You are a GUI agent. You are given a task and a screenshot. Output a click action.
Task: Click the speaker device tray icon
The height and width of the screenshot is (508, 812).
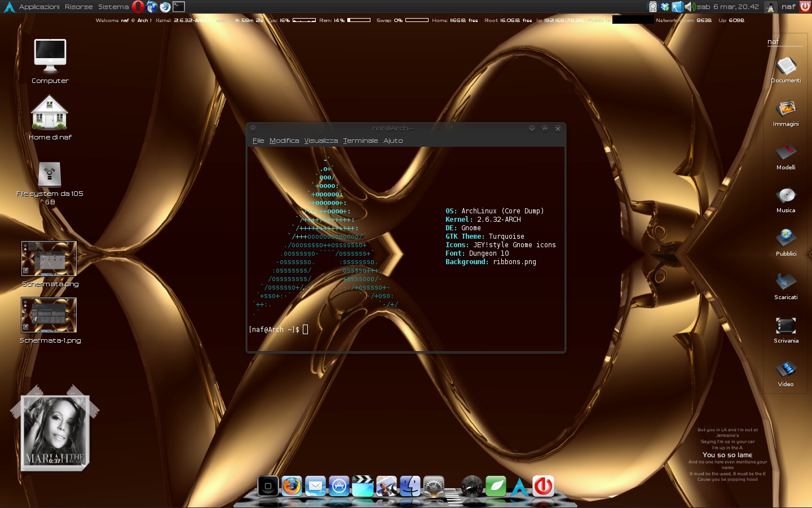click(x=653, y=7)
